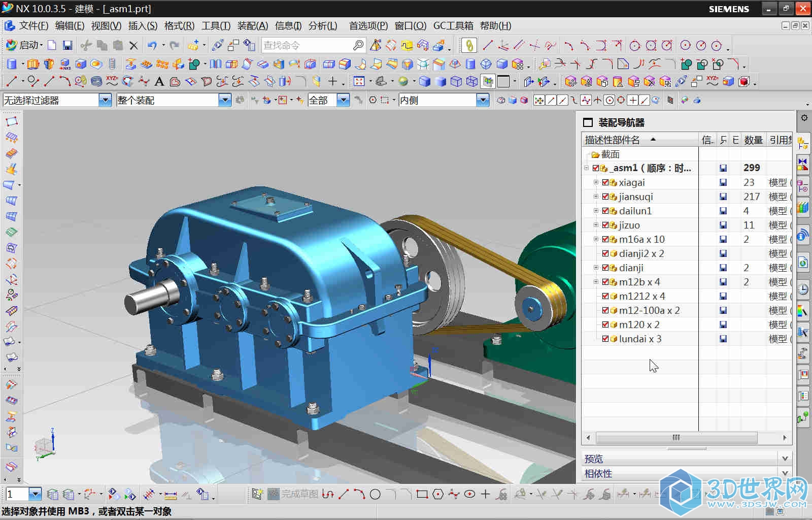This screenshot has height=520, width=812.
Task: Click the Assembly Navigator tab icon
Action: (x=803, y=143)
